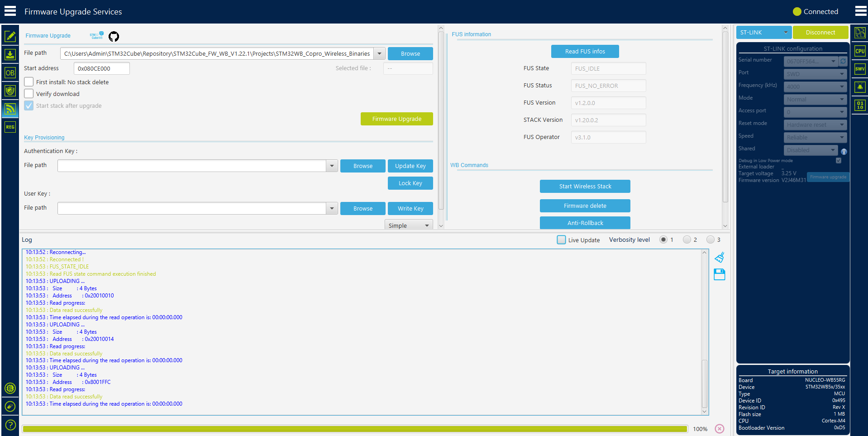Open the GitHub icon link

tap(114, 36)
